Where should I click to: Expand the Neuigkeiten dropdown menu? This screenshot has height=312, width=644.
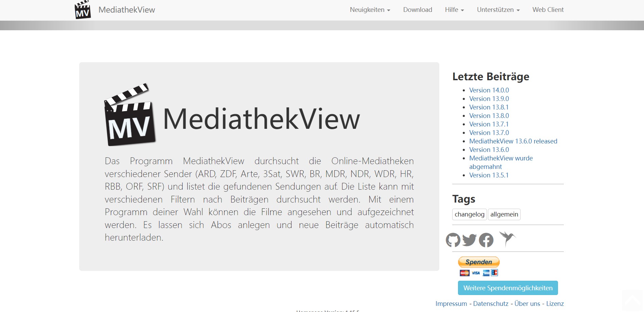point(370,10)
